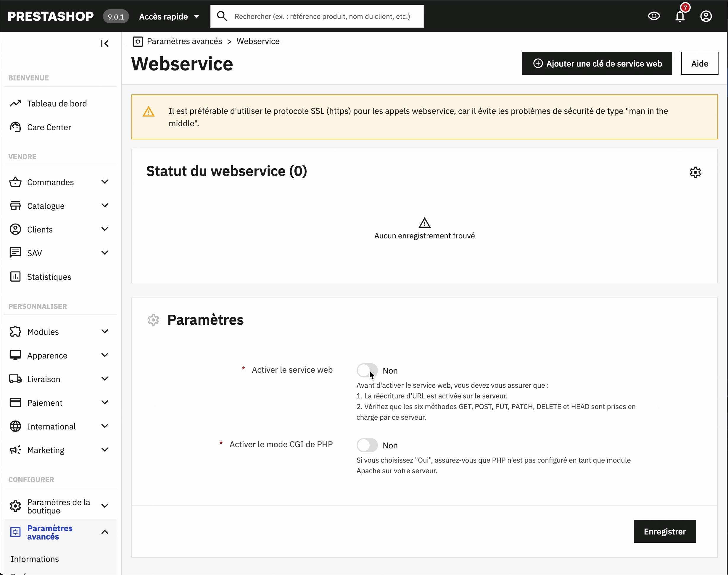Open the notifications bell
This screenshot has height=575, width=728.
[680, 16]
